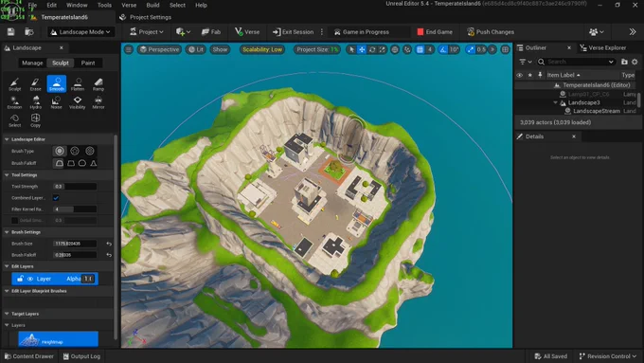644x363 pixels.
Task: Switch to the Paint tab
Action: [x=88, y=63]
